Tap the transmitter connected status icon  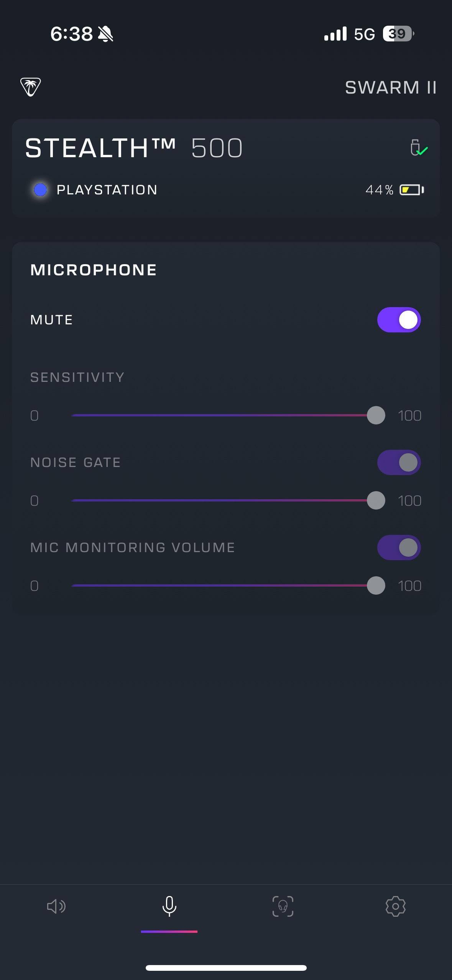coord(418,148)
